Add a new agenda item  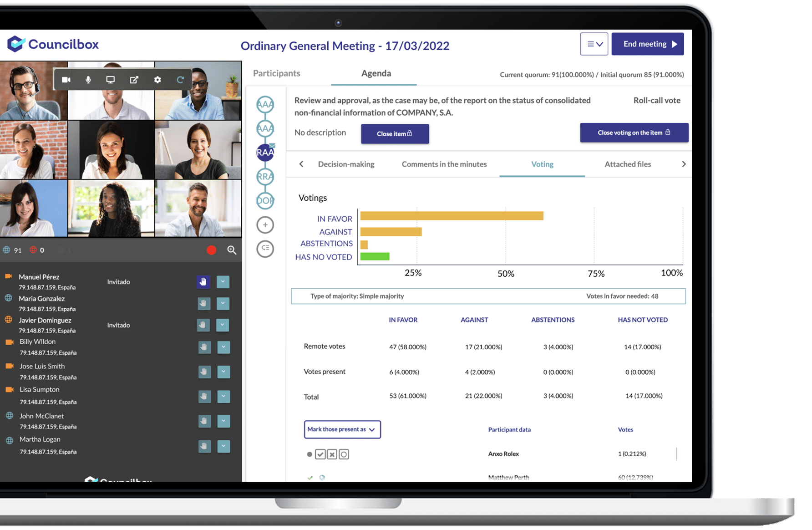(x=265, y=225)
